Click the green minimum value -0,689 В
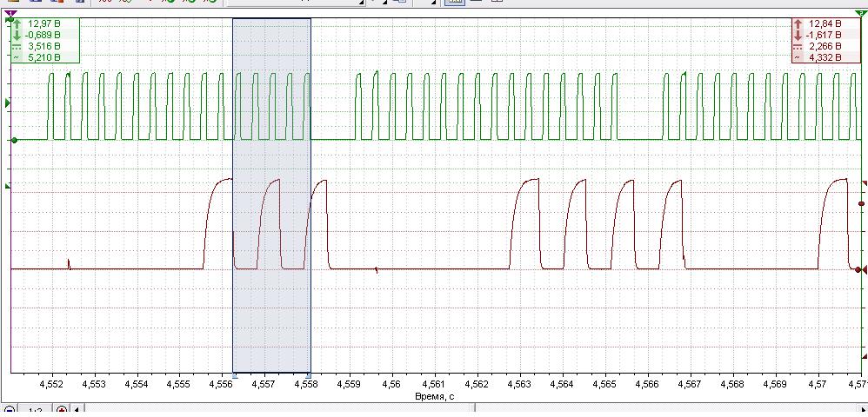The height and width of the screenshot is (417, 868). click(43, 35)
